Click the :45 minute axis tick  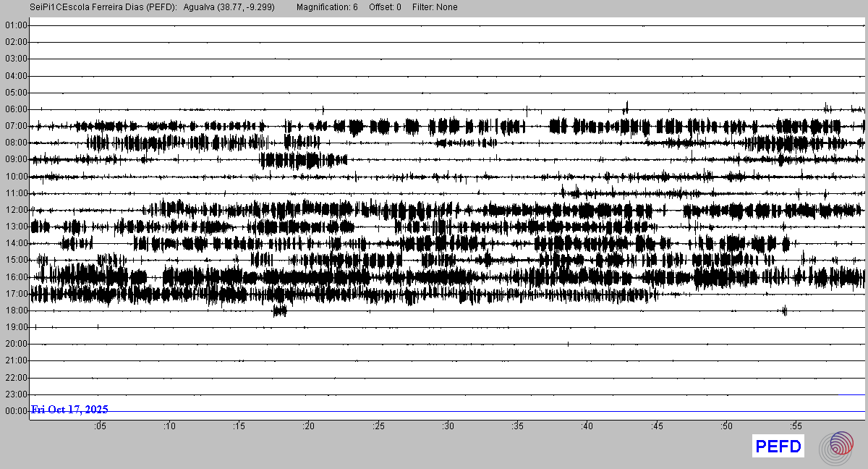(x=657, y=426)
